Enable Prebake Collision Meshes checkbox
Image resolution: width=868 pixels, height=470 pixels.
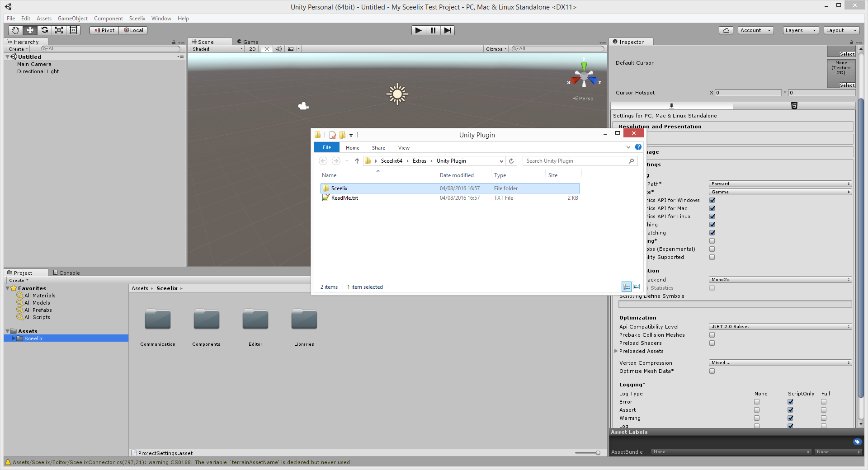click(x=712, y=335)
